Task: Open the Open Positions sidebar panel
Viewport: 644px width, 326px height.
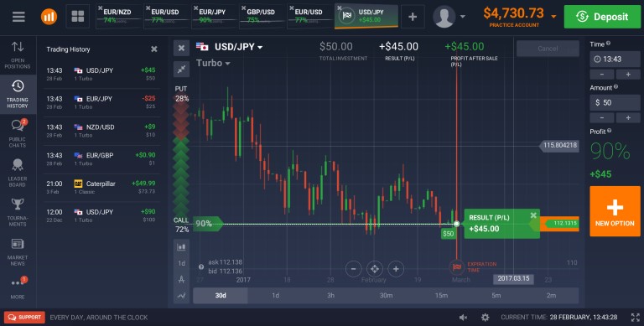Action: [x=18, y=55]
